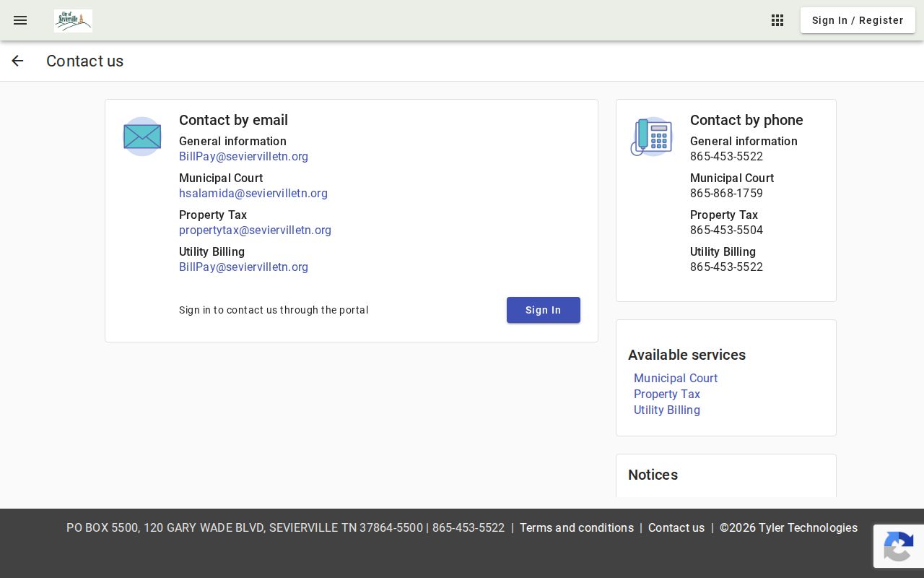Click 'Sign in to contact us through the portal'
The image size is (924, 578).
click(x=274, y=310)
